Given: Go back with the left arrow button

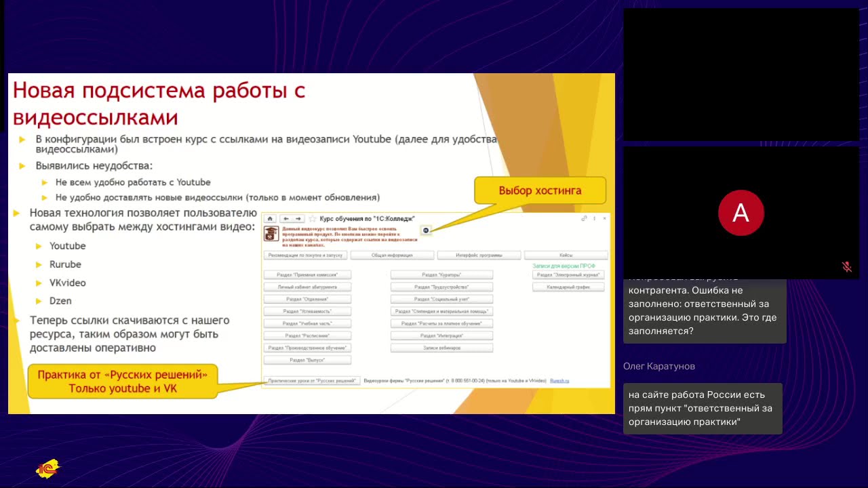Looking at the screenshot, I should (287, 219).
